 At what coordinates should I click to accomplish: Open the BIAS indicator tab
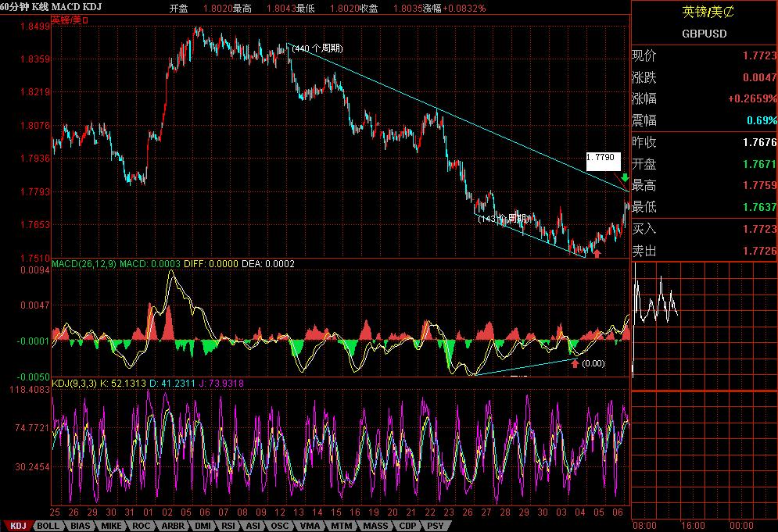81,527
